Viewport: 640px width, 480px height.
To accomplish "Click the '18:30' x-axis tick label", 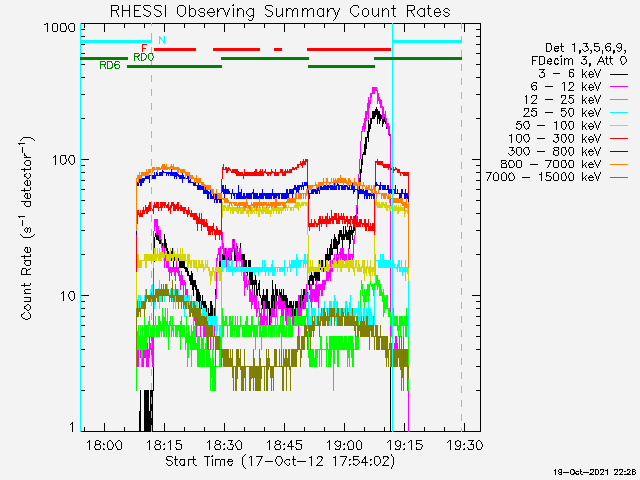I will click(224, 445).
